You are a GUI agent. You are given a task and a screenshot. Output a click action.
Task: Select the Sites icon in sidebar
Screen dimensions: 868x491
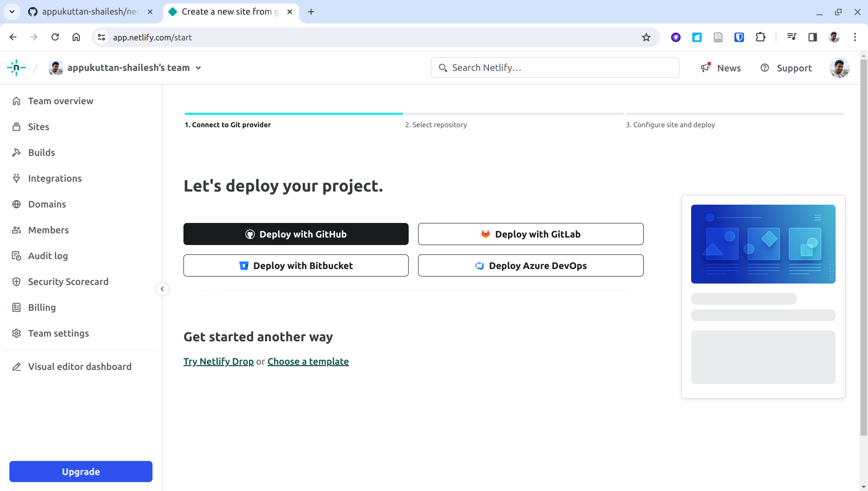[x=16, y=126]
